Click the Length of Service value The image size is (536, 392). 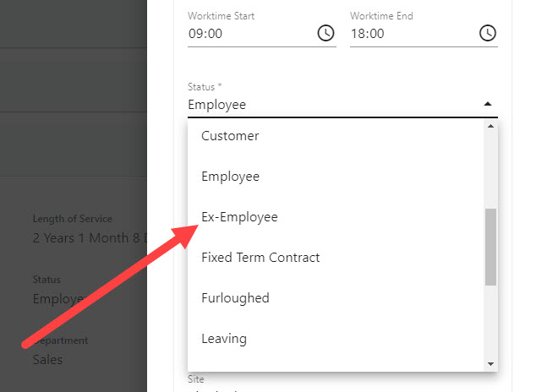click(89, 237)
